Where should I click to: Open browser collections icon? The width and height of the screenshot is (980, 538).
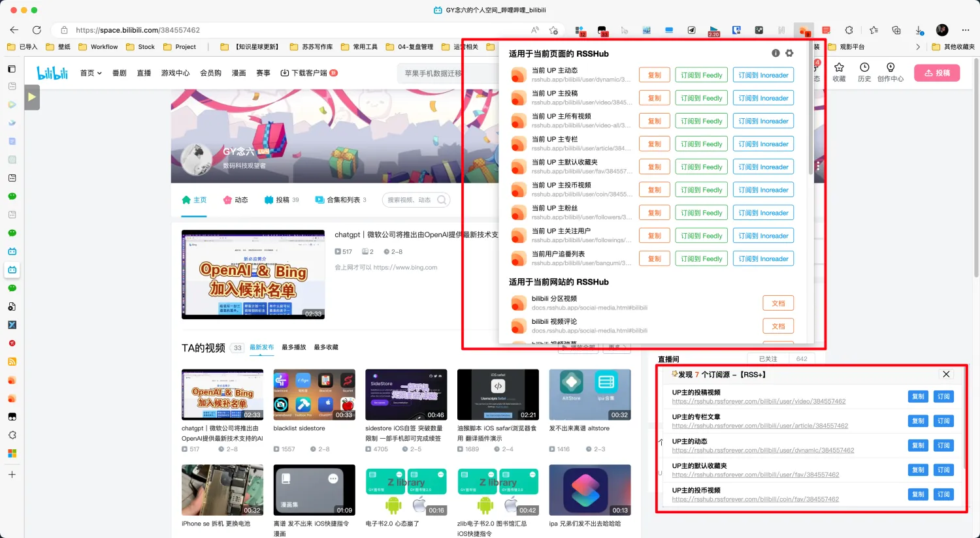[x=896, y=30]
